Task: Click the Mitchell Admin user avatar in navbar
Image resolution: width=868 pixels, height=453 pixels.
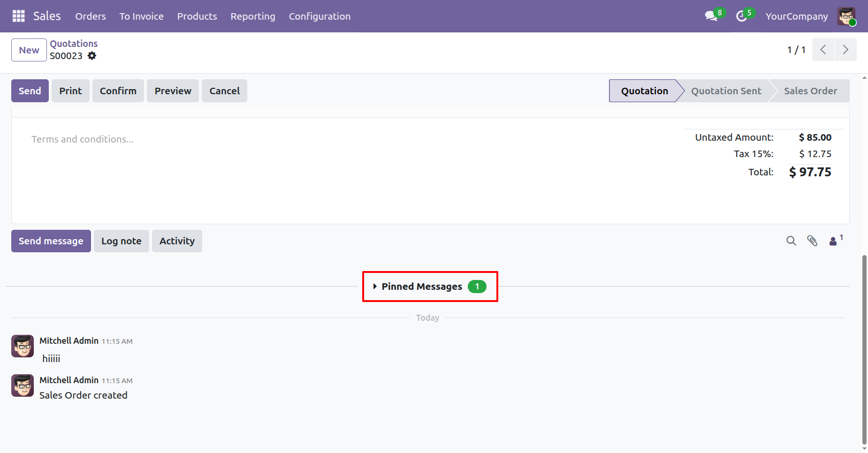Action: point(846,16)
